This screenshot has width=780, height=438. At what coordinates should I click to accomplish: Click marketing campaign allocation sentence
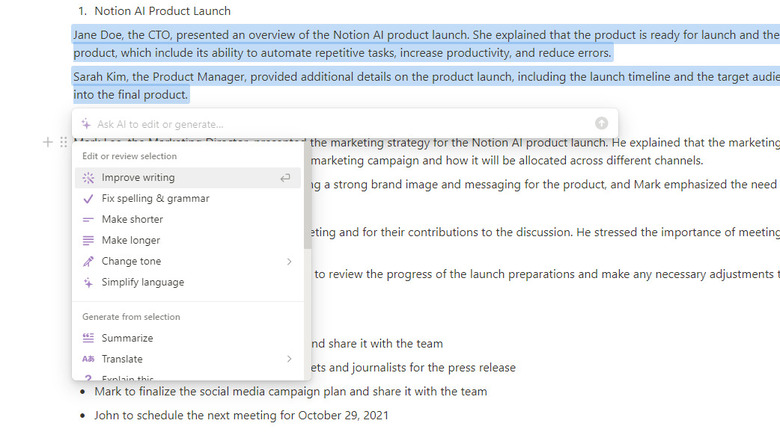pos(507,160)
